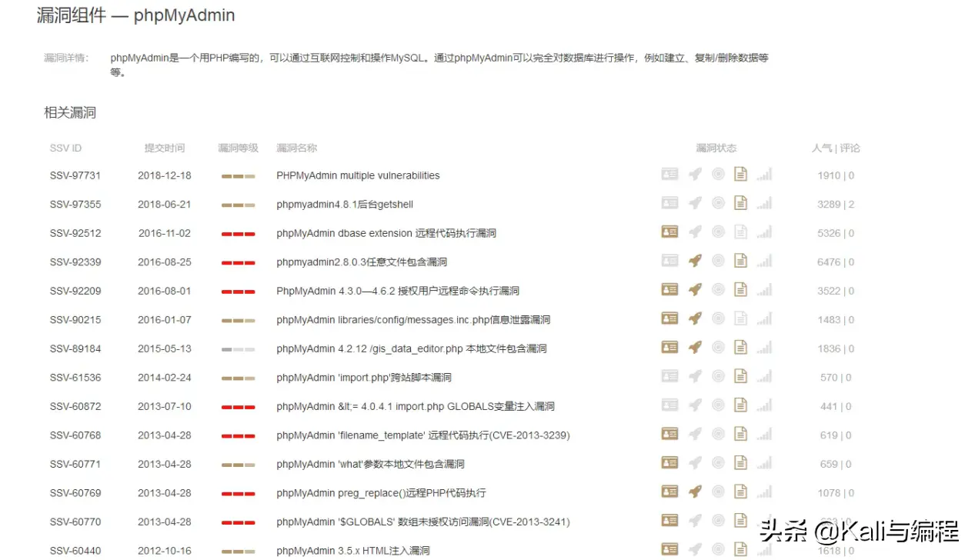Click the bar chart icon for SSV-61536
975x560 pixels.
click(763, 377)
